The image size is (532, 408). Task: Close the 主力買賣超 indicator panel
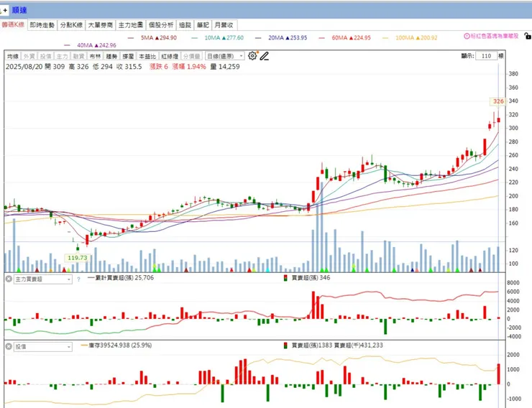tap(9, 279)
